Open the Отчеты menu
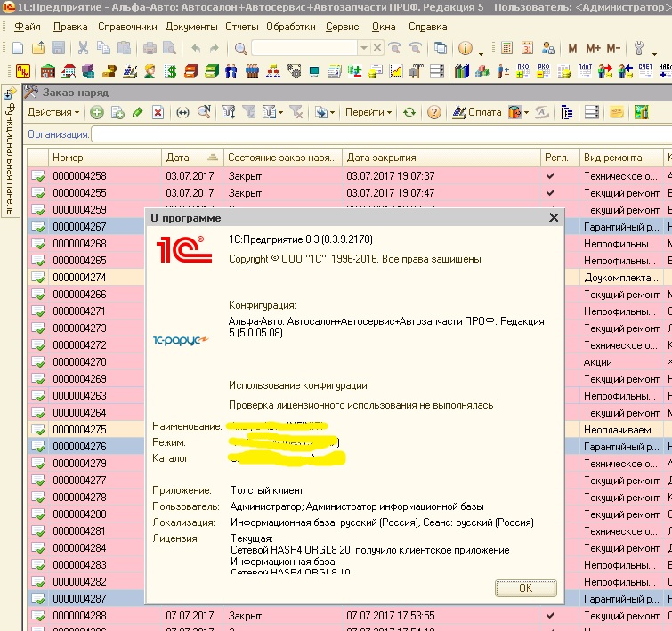 pyautogui.click(x=242, y=27)
